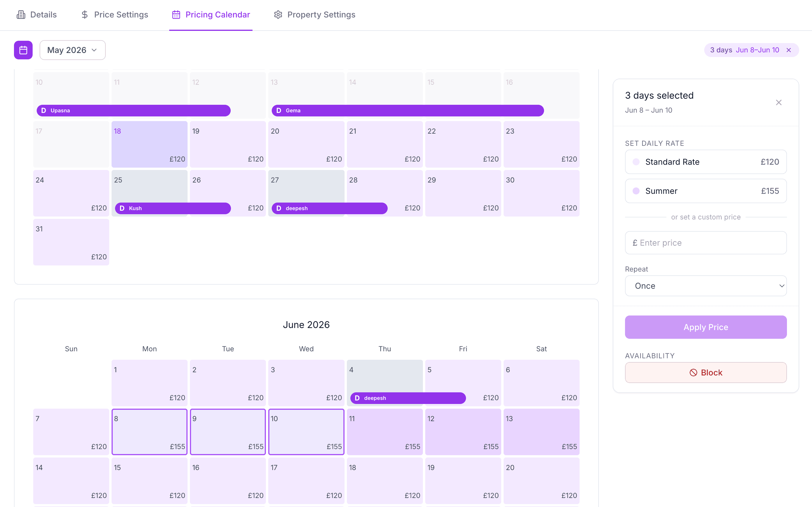Image resolution: width=812 pixels, height=507 pixels.
Task: Click the Property Settings gear icon
Action: [x=278, y=15]
